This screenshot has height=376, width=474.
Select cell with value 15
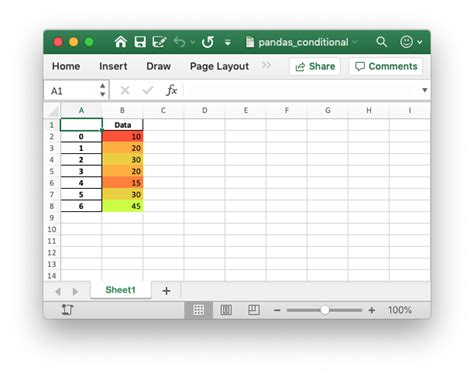pos(122,183)
